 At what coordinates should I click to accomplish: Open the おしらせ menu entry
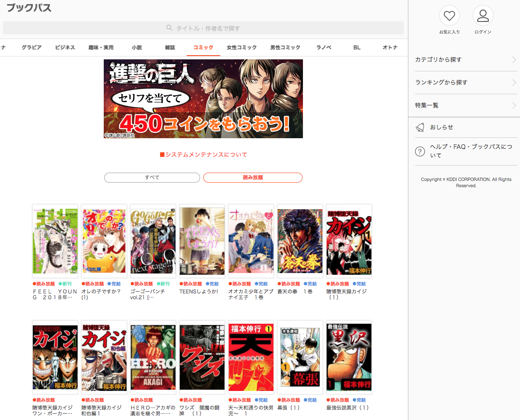(466, 127)
